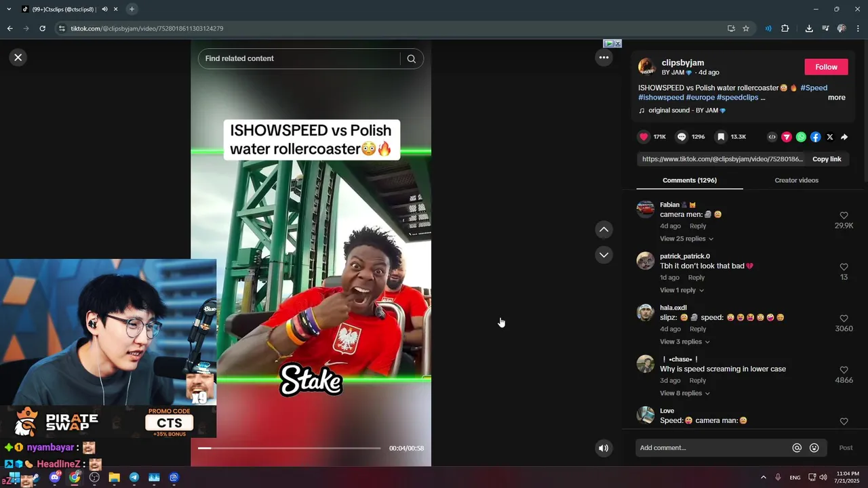The width and height of the screenshot is (868, 488).
Task: Click the search magnifier in Find related content
Action: [x=411, y=58]
